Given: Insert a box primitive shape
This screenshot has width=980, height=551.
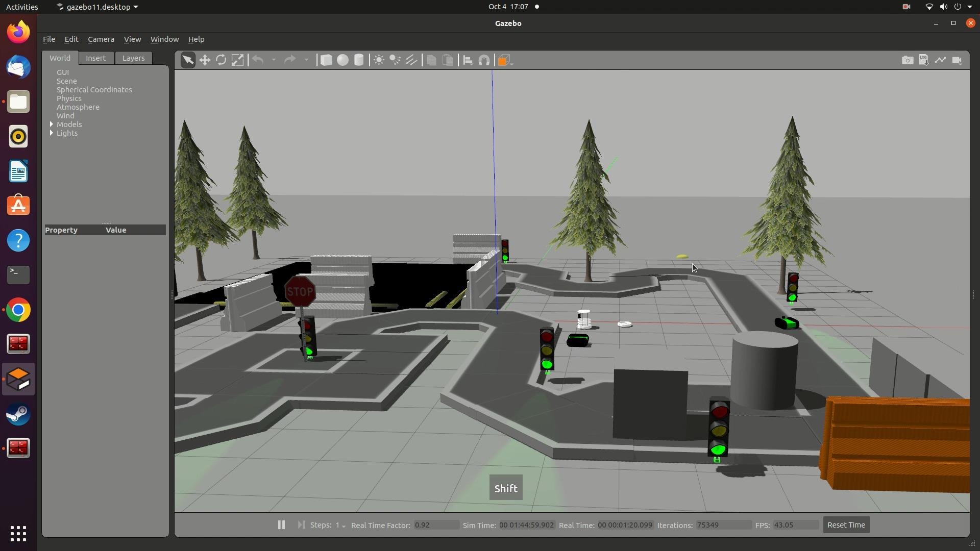Looking at the screenshot, I should (x=326, y=60).
